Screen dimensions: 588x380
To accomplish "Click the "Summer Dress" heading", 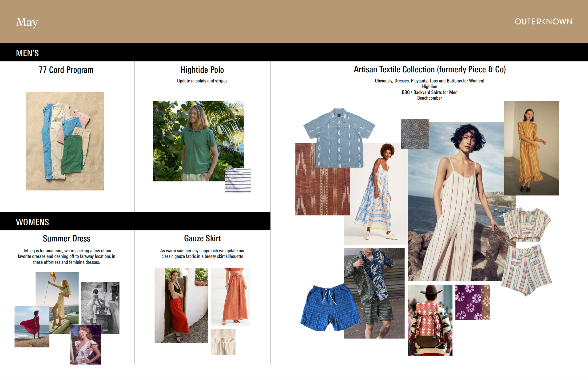I will (x=66, y=239).
